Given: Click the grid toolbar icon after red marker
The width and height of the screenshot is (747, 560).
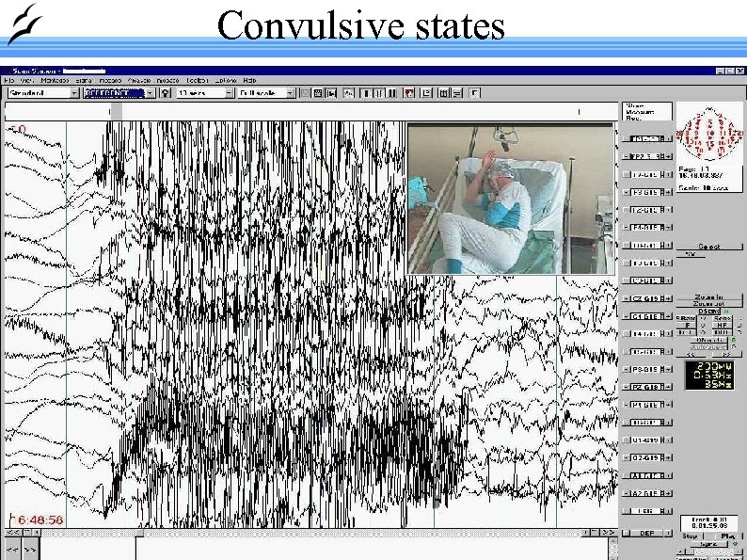Looking at the screenshot, I should coord(443,93).
